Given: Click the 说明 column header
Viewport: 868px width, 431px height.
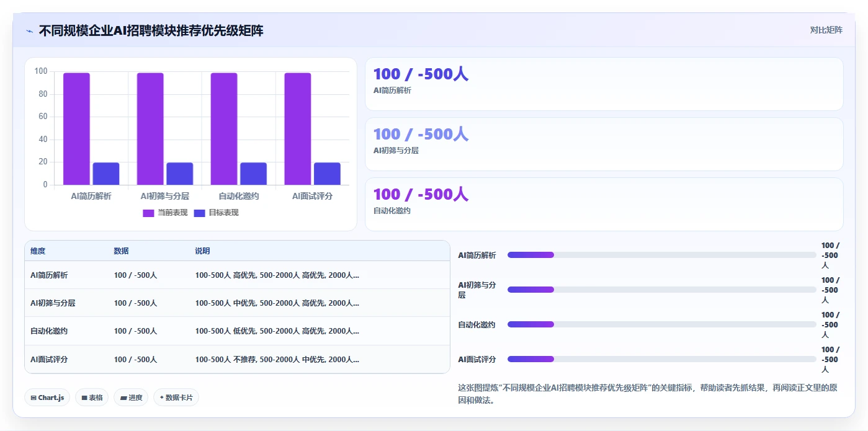Looking at the screenshot, I should coord(202,251).
